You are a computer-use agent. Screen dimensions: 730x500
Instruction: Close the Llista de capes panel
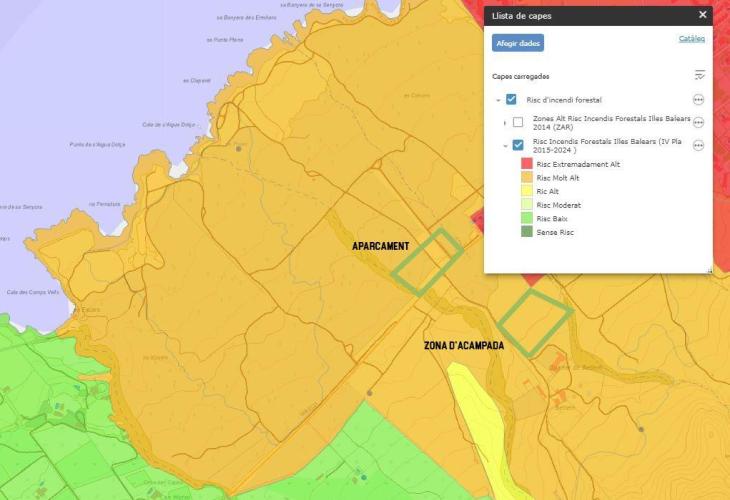point(702,15)
